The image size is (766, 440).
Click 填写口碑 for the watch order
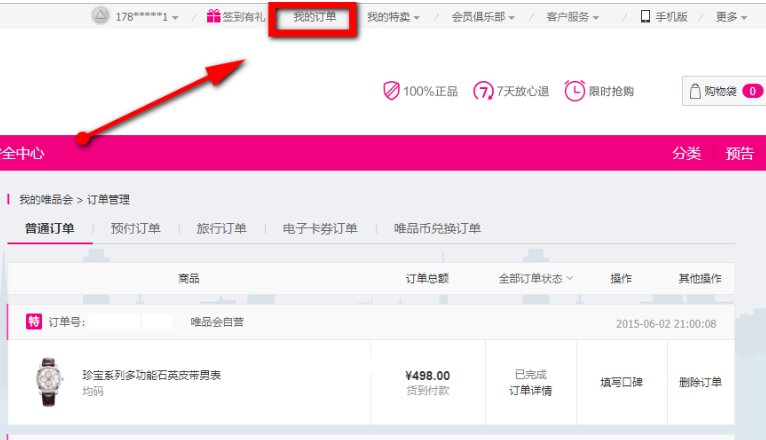coord(621,382)
